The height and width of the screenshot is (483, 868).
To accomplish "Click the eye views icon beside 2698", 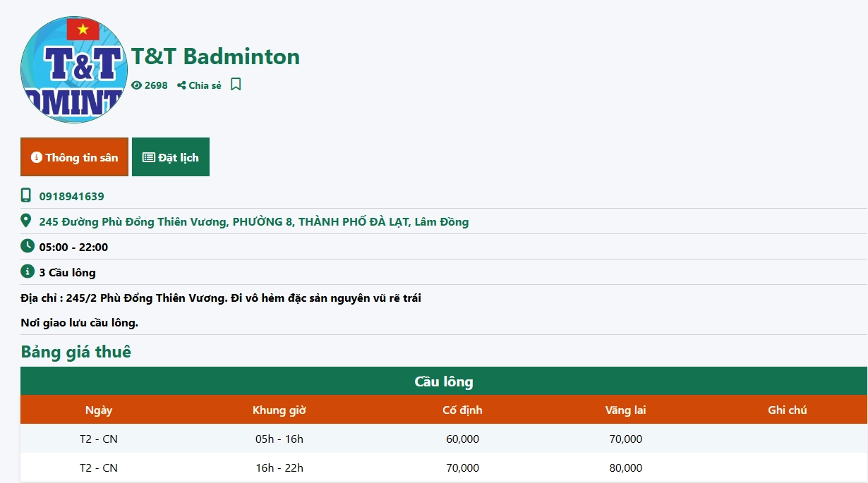I will click(x=137, y=85).
